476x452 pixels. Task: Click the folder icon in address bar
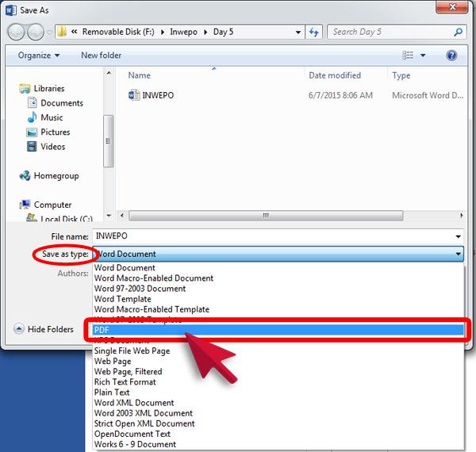click(62, 32)
